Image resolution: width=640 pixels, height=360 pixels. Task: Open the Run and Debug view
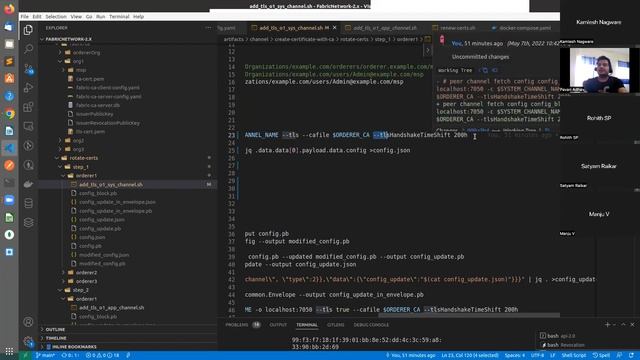[28, 88]
